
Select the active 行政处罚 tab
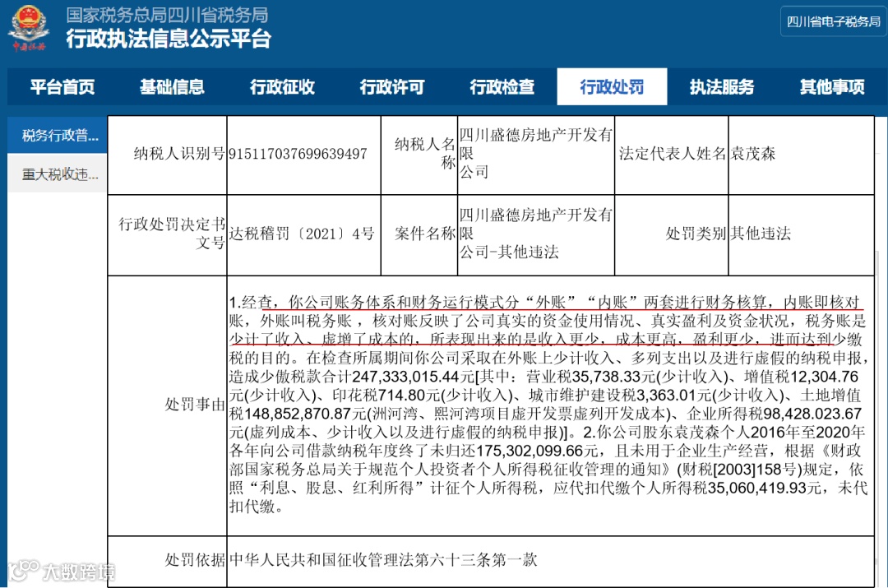click(612, 86)
